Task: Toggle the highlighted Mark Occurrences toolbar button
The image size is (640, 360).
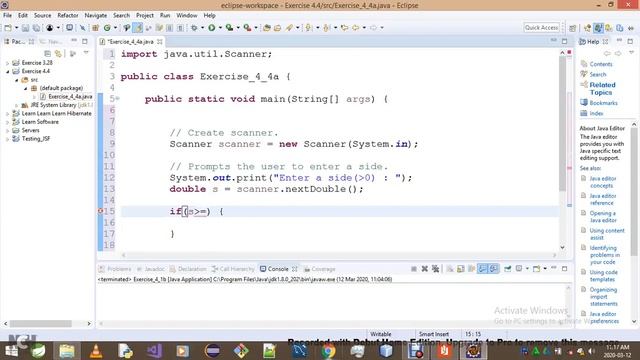Action: click(x=138, y=28)
